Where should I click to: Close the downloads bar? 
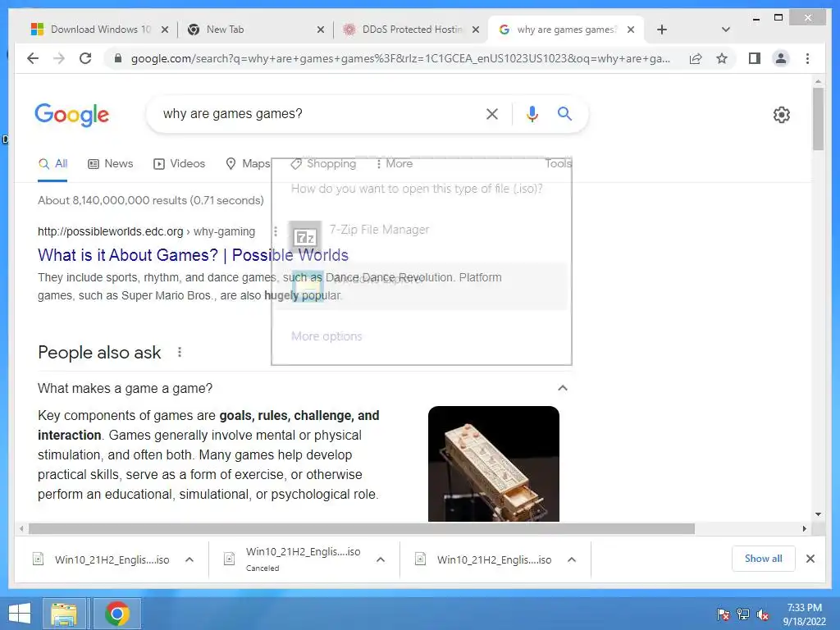(x=810, y=559)
